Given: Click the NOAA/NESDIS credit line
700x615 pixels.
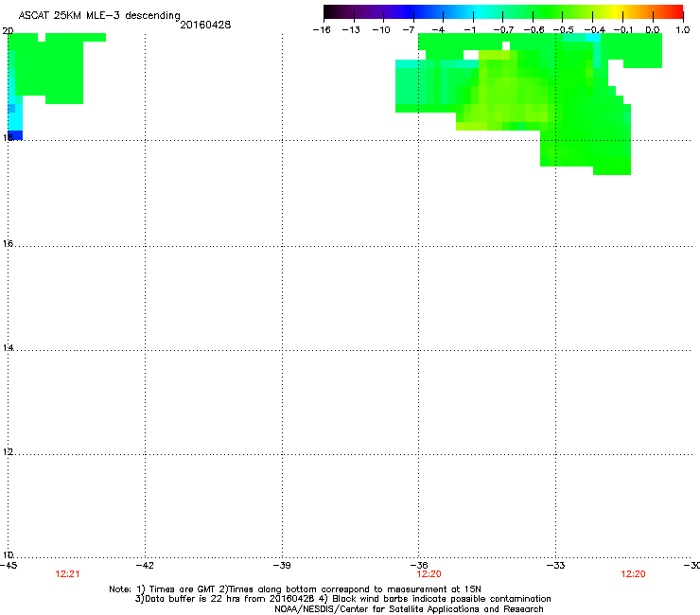Looking at the screenshot, I should click(409, 609).
